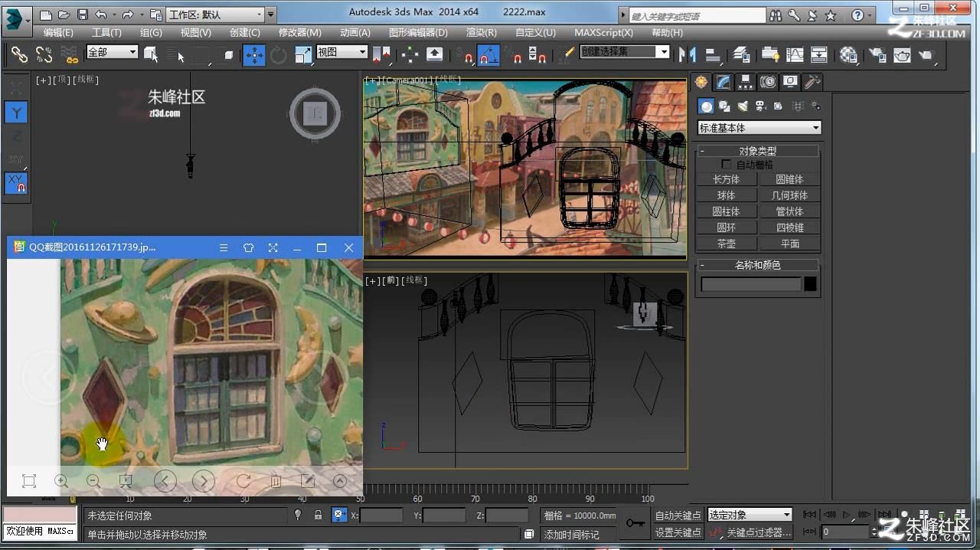Activate the Select Object tool
Screen dimensions: 980x550
(x=151, y=54)
